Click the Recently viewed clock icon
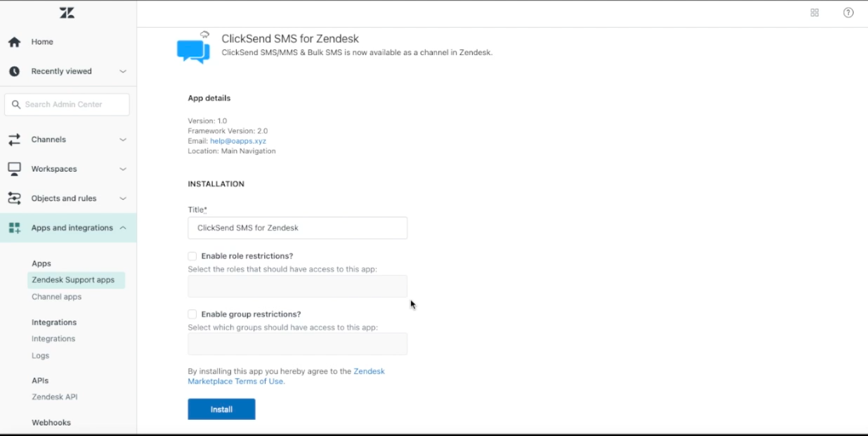The image size is (868, 436). point(14,71)
